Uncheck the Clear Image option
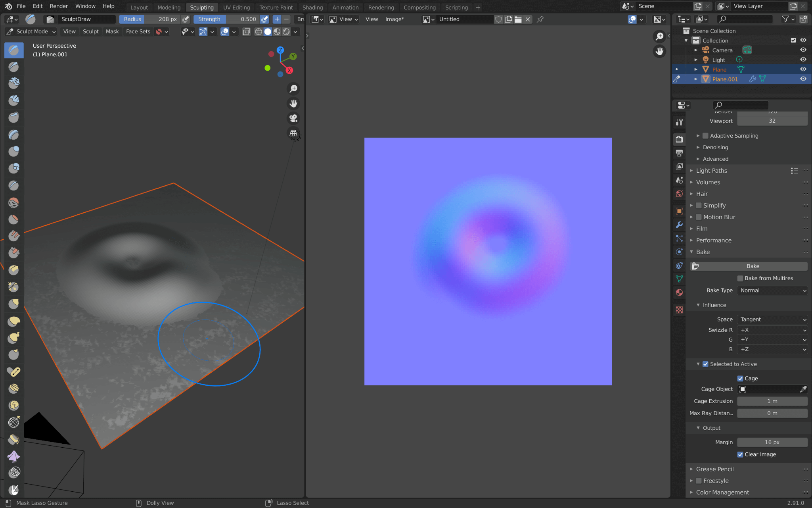The image size is (812, 508). click(740, 454)
